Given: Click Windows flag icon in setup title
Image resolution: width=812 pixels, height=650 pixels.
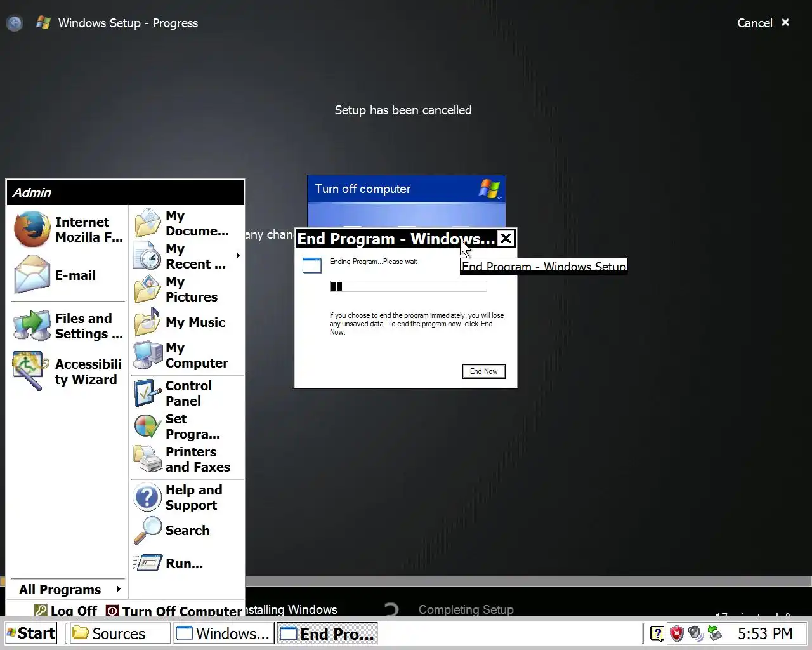Looking at the screenshot, I should click(x=43, y=23).
